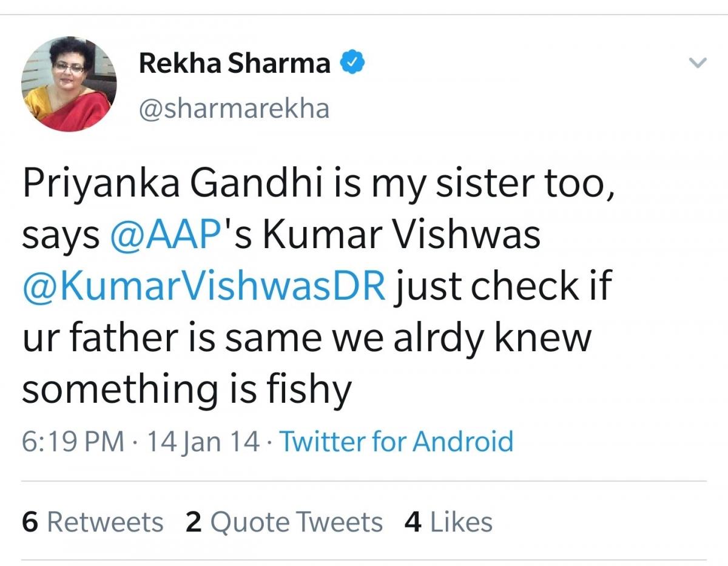View the 4 Likes list
Image resolution: width=728 pixels, height=566 pixels.
(x=448, y=522)
